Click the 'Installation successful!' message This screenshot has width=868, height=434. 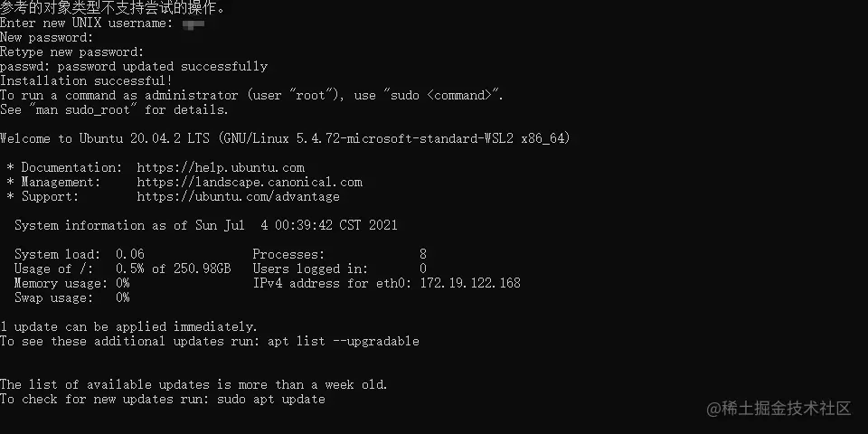tap(87, 80)
